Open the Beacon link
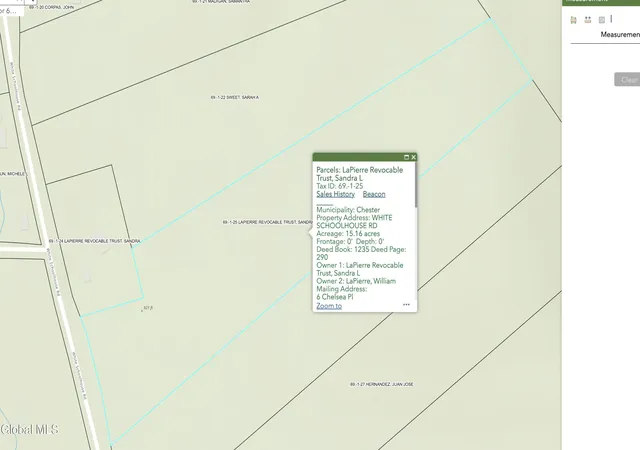 tap(374, 194)
